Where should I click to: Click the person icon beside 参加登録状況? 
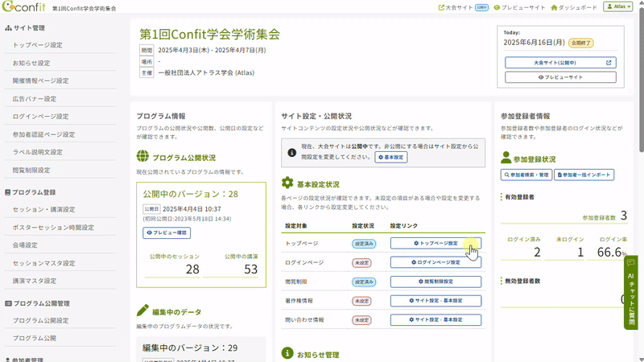[x=506, y=158]
